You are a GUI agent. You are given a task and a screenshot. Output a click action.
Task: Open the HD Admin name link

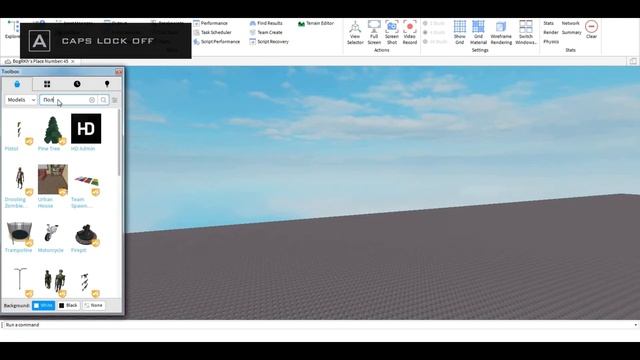pos(83,149)
